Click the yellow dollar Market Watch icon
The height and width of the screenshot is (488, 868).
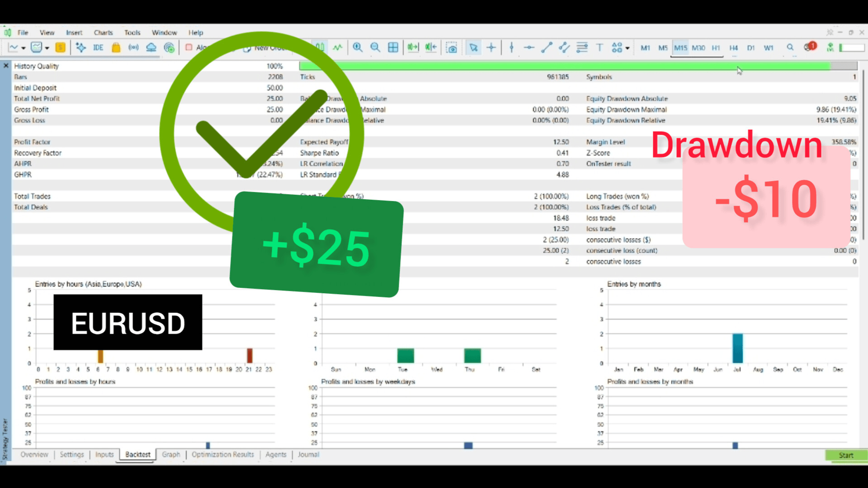pyautogui.click(x=60, y=47)
